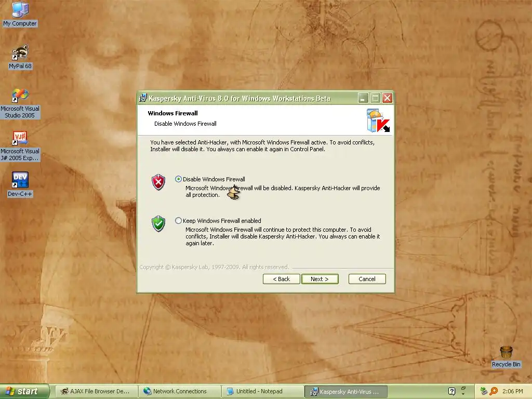532x399 pixels.
Task: Open the My Computer desktop icon
Action: click(20, 14)
